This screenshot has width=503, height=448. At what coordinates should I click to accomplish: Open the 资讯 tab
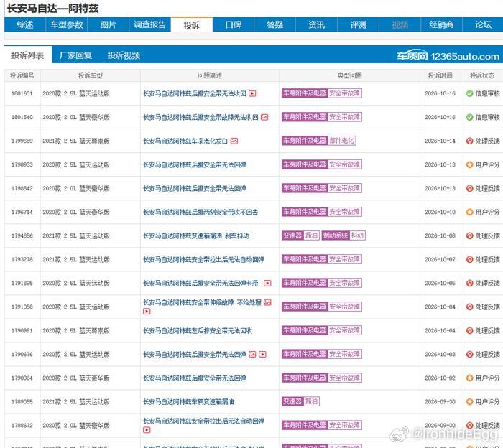(x=317, y=24)
